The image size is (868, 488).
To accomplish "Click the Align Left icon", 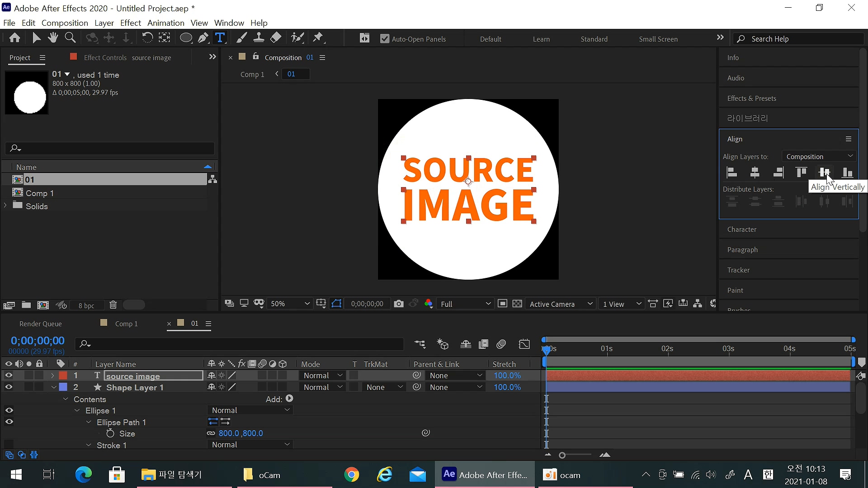I will (731, 172).
